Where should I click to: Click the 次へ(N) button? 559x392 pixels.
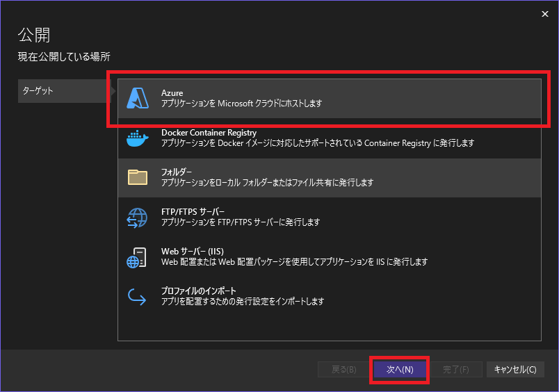coord(400,370)
